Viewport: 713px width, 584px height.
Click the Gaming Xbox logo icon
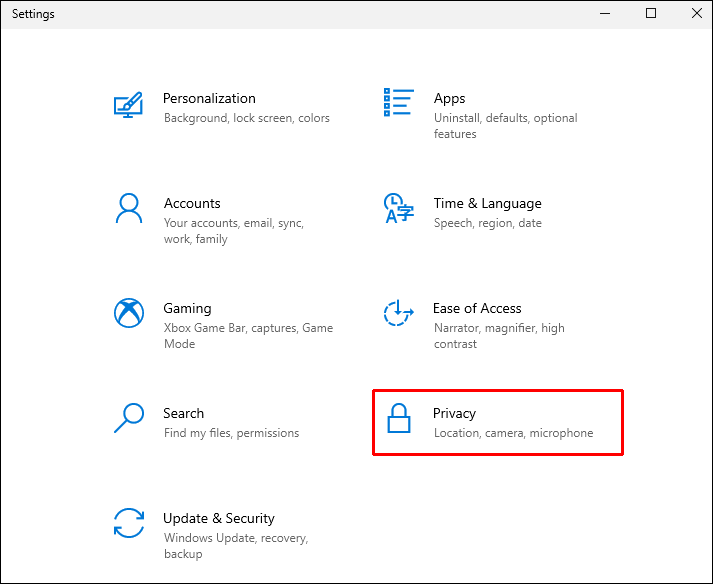point(128,314)
